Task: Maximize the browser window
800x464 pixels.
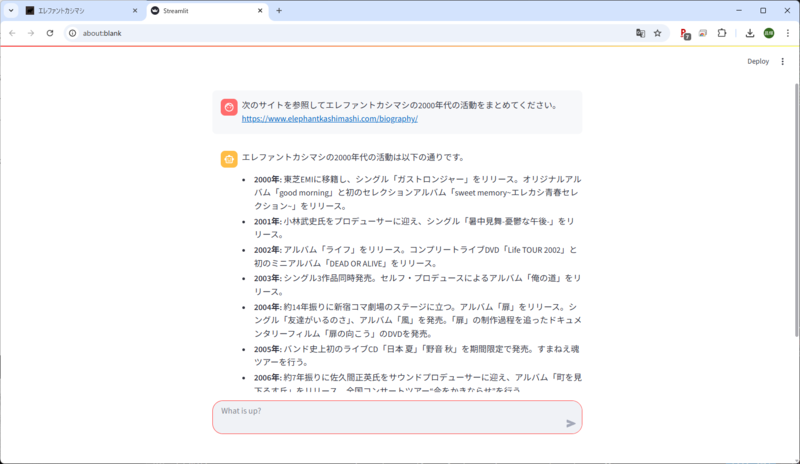Action: point(763,10)
